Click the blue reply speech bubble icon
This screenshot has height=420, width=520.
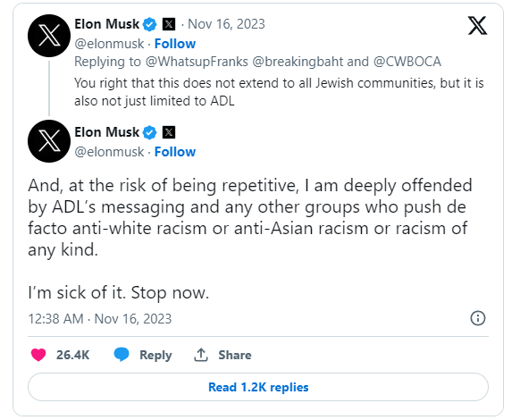122,354
